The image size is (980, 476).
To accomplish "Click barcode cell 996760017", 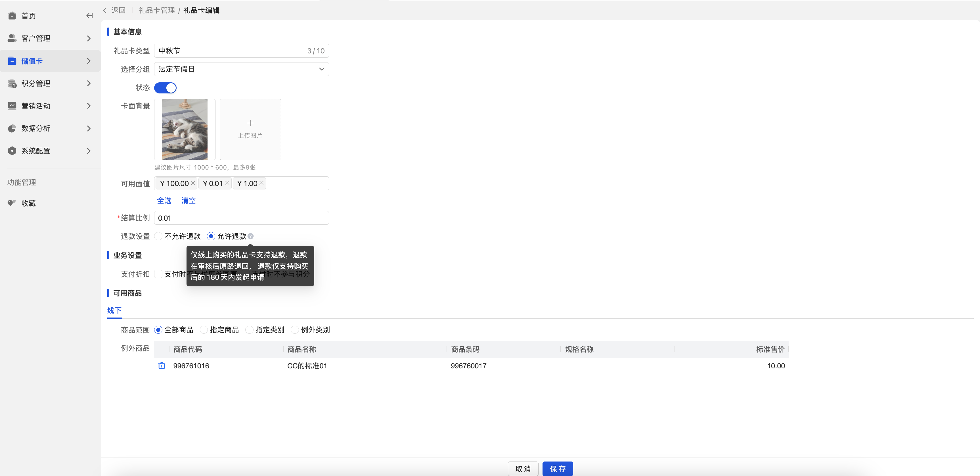I will [469, 366].
